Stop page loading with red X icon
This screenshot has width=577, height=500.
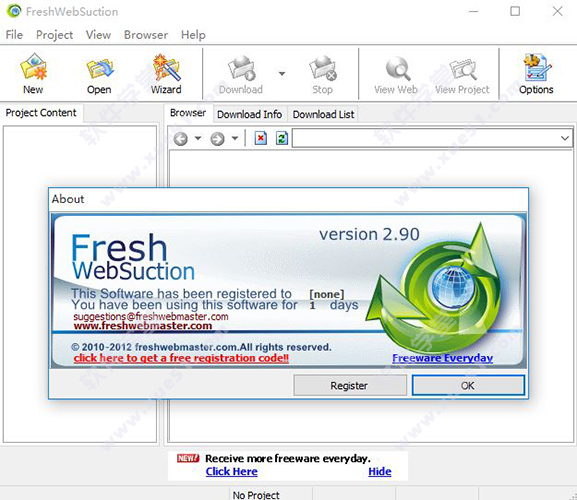pos(261,138)
